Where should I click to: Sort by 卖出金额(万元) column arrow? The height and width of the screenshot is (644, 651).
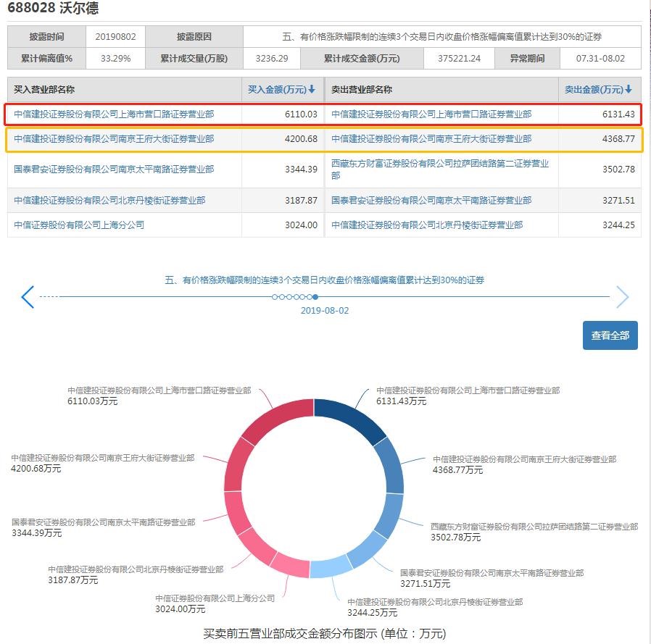(629, 90)
